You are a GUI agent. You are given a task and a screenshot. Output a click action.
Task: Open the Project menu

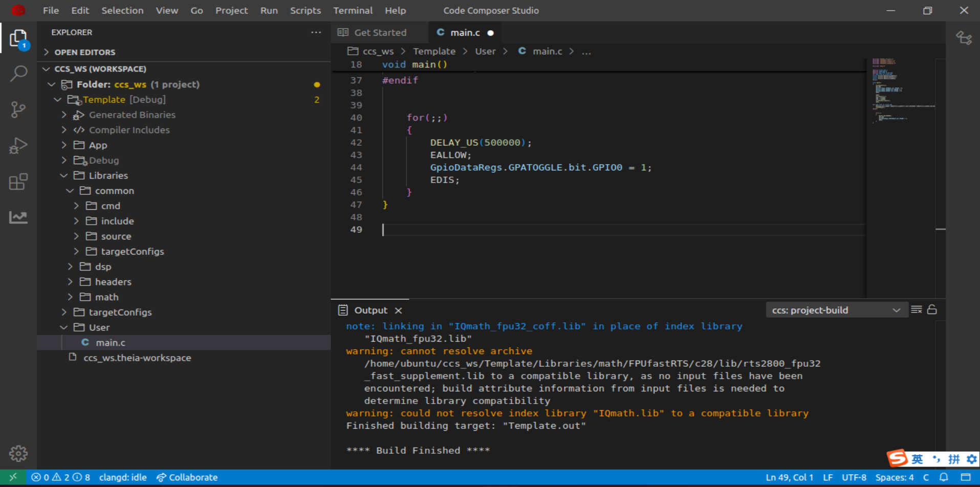coord(231,10)
